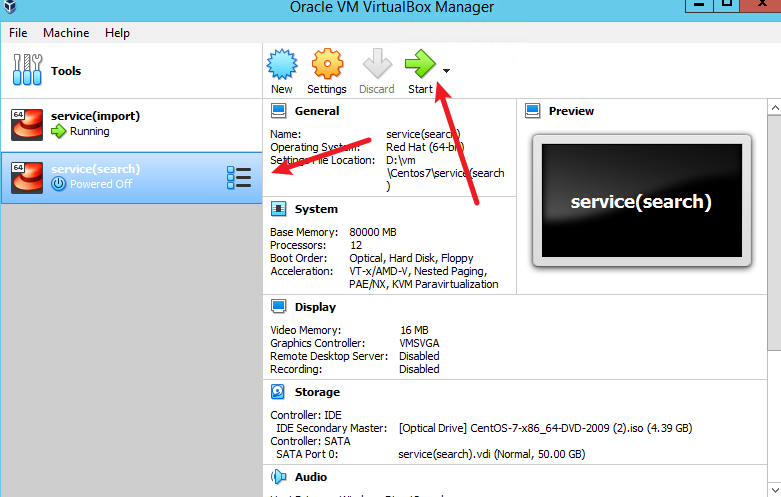Open the Machine menu

tap(66, 33)
